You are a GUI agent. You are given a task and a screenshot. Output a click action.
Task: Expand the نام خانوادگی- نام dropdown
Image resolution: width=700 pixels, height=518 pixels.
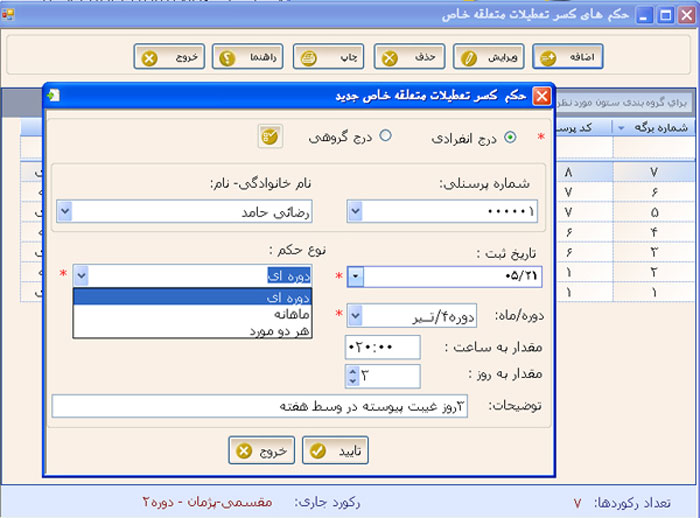point(65,212)
